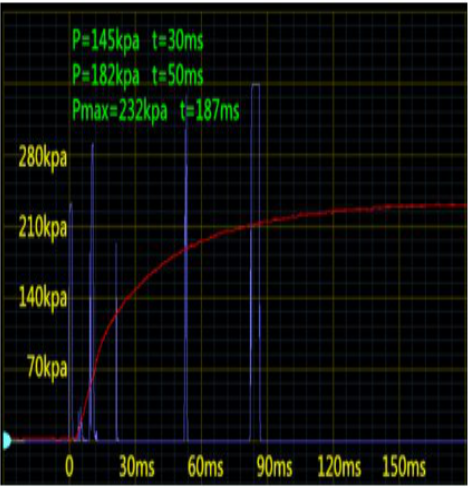Screen dimensions: 468x487
Task: Click the 70kpa axis label
Action: 47,368
